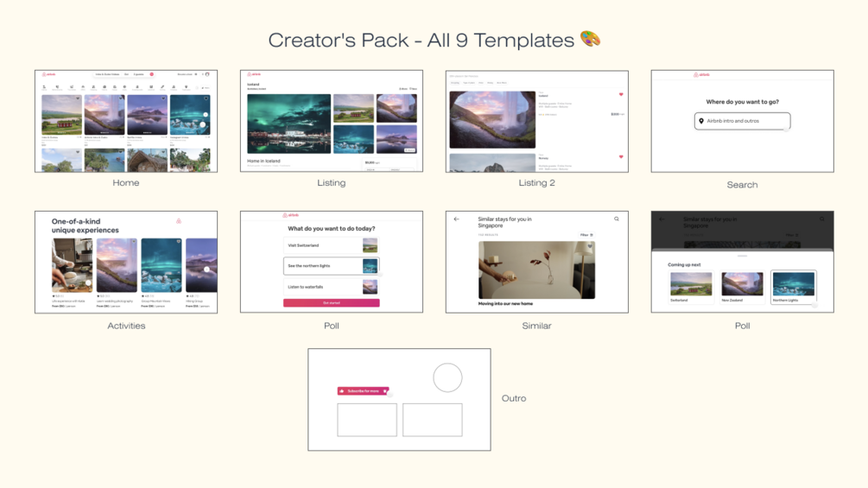Click the Airbnb logo in the white Poll template
The height and width of the screenshot is (488, 868).
tap(290, 215)
